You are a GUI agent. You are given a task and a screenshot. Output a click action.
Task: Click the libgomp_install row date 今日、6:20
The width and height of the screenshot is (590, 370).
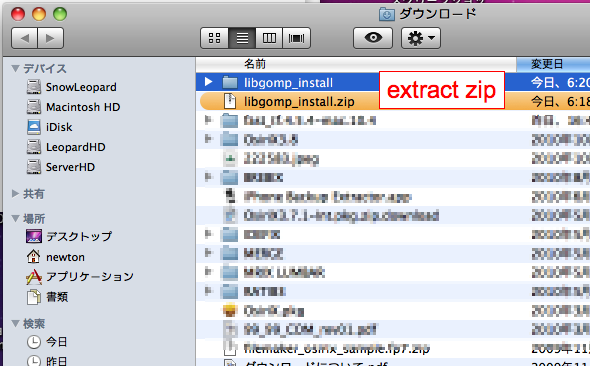pyautogui.click(x=560, y=82)
